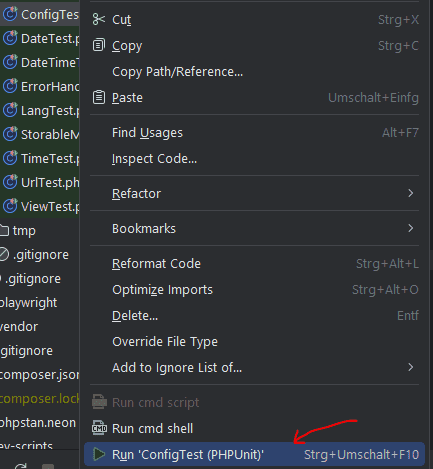This screenshot has width=433, height=469.
Task: Choose Override File Type entry
Action: (x=255, y=341)
